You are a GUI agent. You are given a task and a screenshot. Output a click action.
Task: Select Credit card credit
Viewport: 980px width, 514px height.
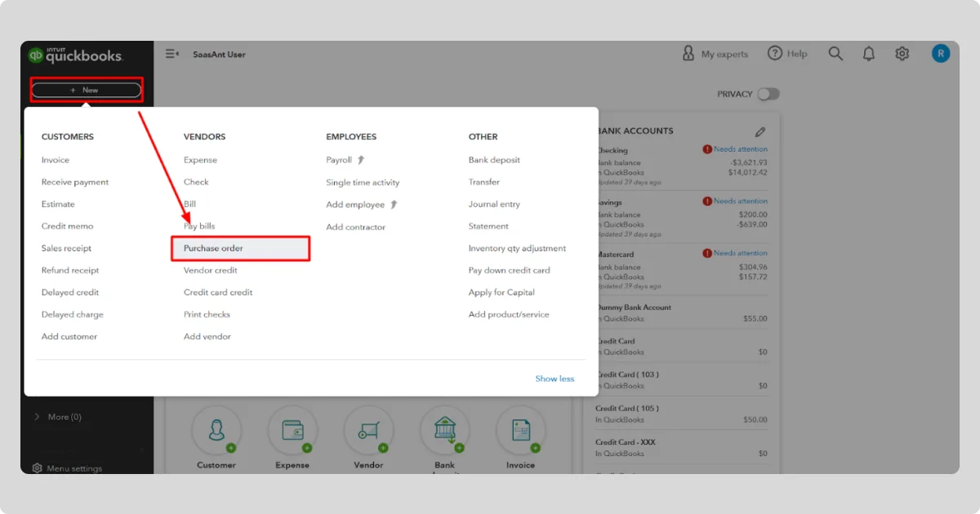(x=218, y=292)
